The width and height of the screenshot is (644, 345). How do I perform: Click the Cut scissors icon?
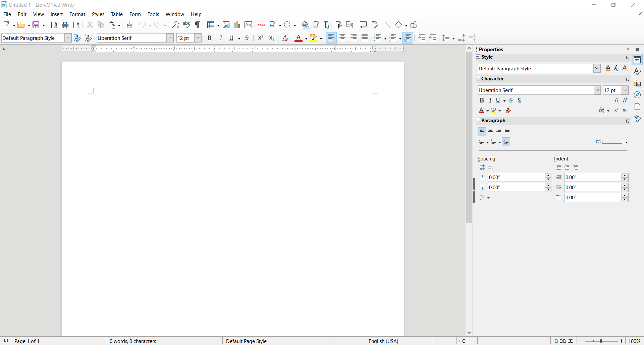[90, 25]
